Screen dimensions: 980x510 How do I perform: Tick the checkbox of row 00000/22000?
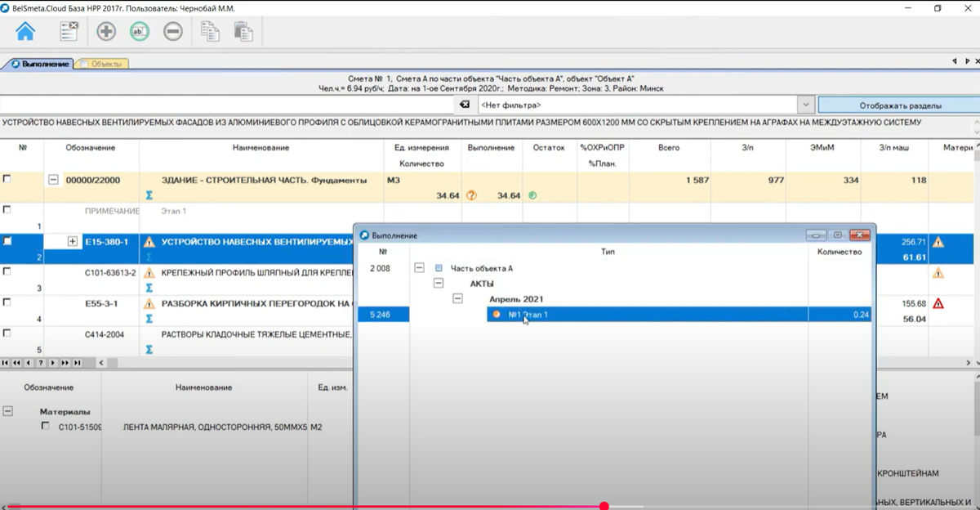tap(7, 179)
